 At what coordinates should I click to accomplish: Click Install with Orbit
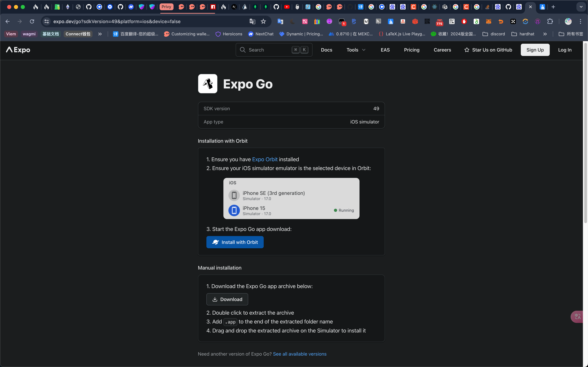235,242
